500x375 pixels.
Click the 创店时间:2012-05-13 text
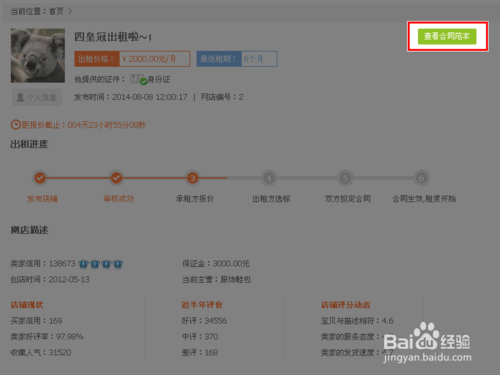click(x=50, y=279)
